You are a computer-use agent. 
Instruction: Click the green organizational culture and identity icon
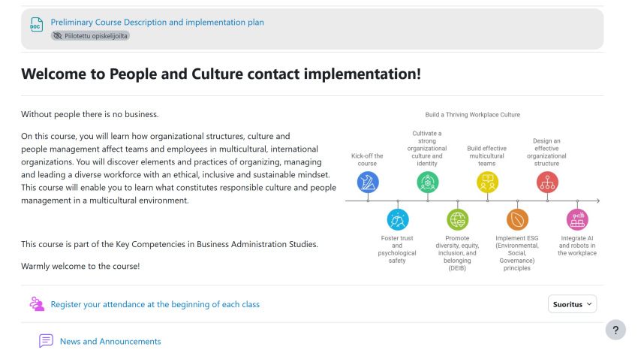[427, 182]
